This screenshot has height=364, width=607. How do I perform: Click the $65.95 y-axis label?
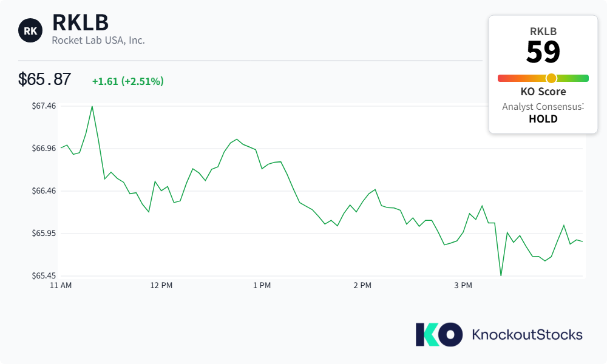click(44, 234)
